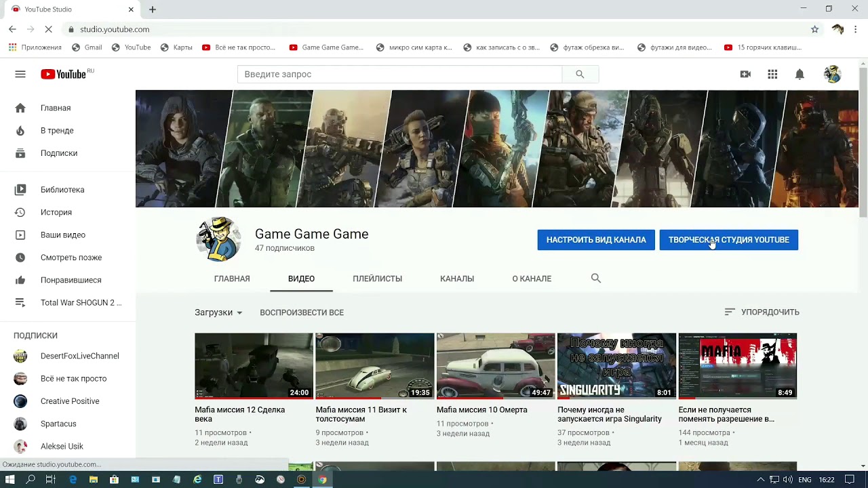Switch to ВИДЕО channel tab
This screenshot has height=488, width=868.
tap(301, 279)
